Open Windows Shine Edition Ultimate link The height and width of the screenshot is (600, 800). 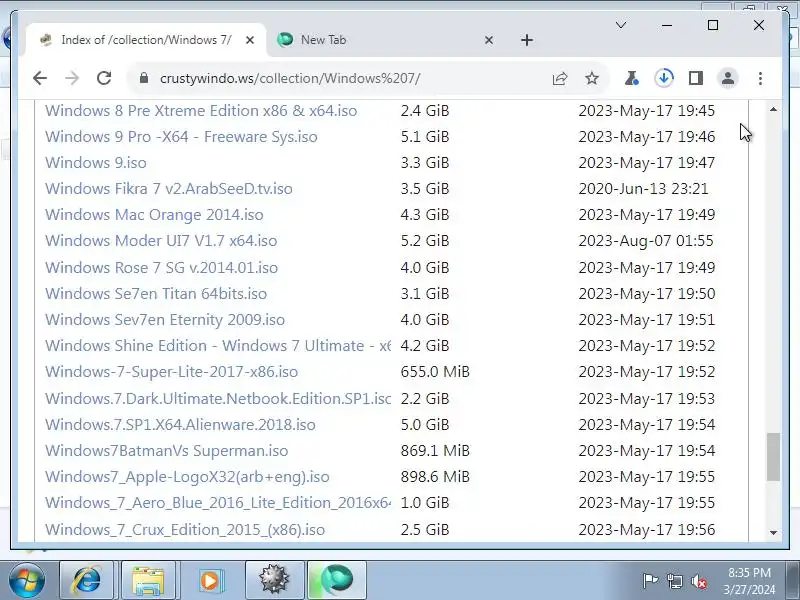pyautogui.click(x=218, y=346)
